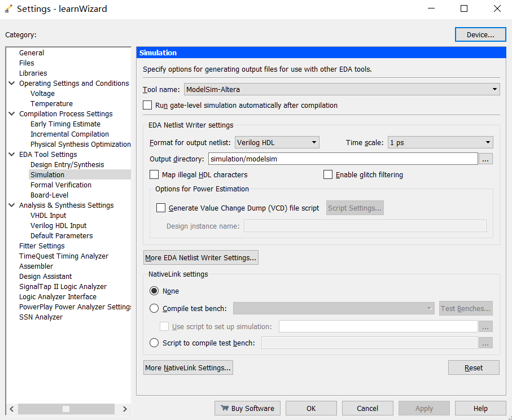Check Map illegal HDL characters
The width and height of the screenshot is (512, 420).
[154, 175]
